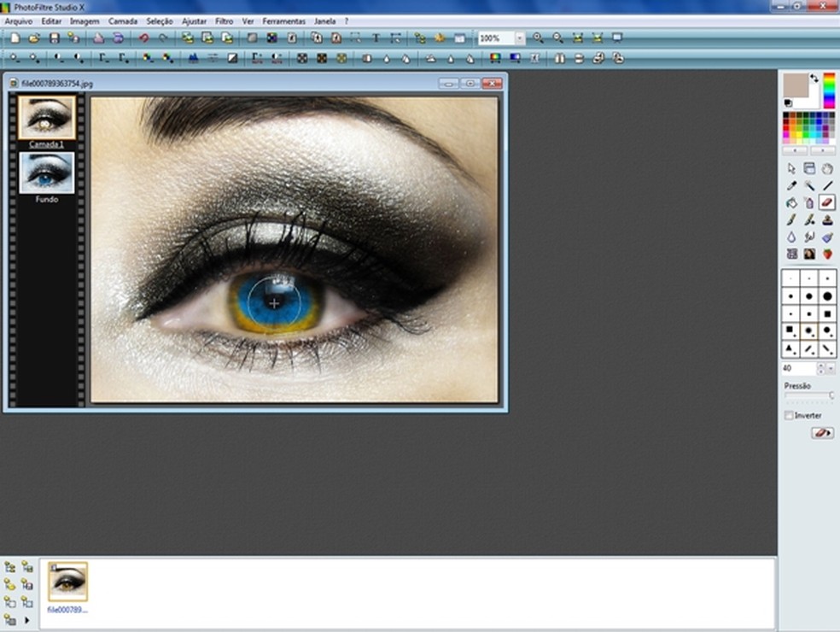Click the Save floppy disk icon
This screenshot has width=840, height=632.
click(55, 38)
